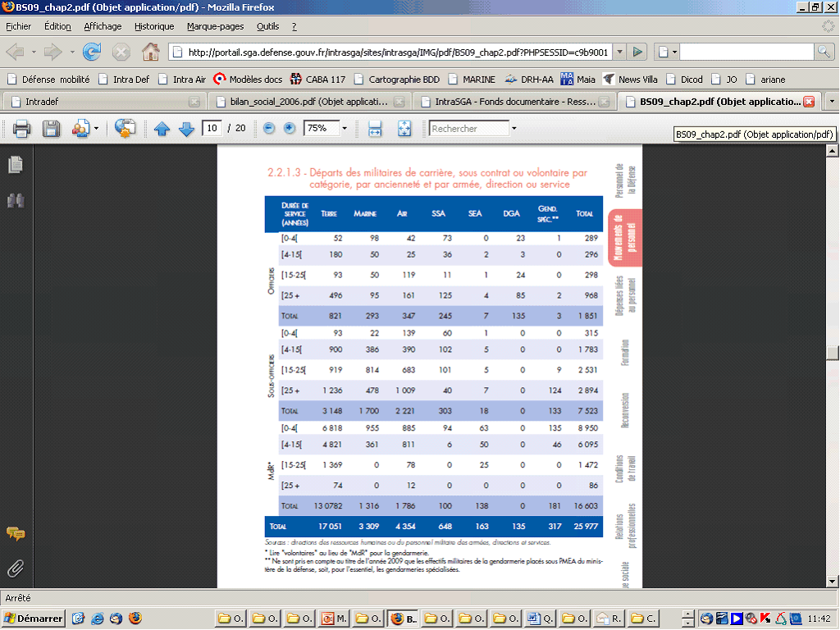Go to next page arrow

(x=186, y=129)
